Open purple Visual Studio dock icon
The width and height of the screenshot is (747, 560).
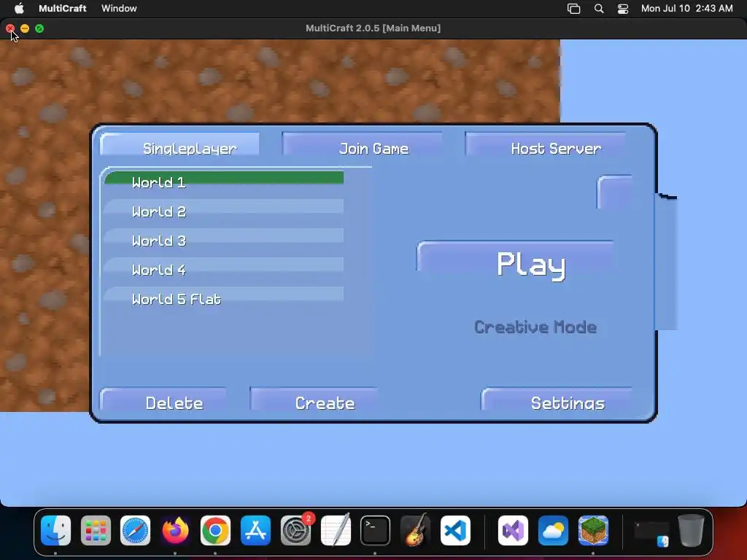coord(513,531)
